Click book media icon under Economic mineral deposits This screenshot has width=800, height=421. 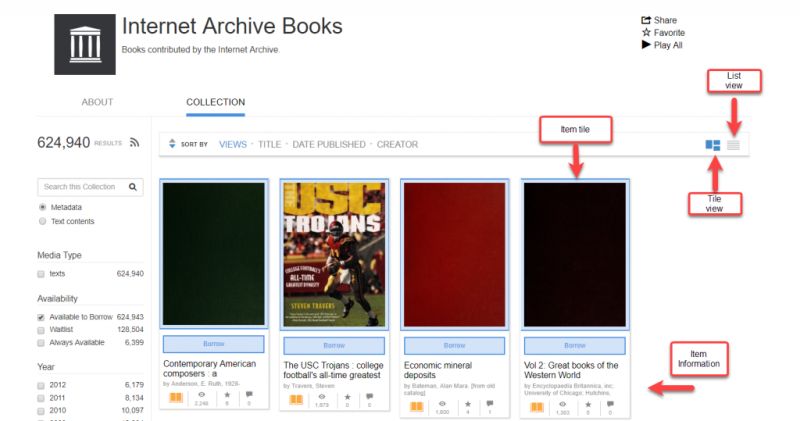point(417,406)
